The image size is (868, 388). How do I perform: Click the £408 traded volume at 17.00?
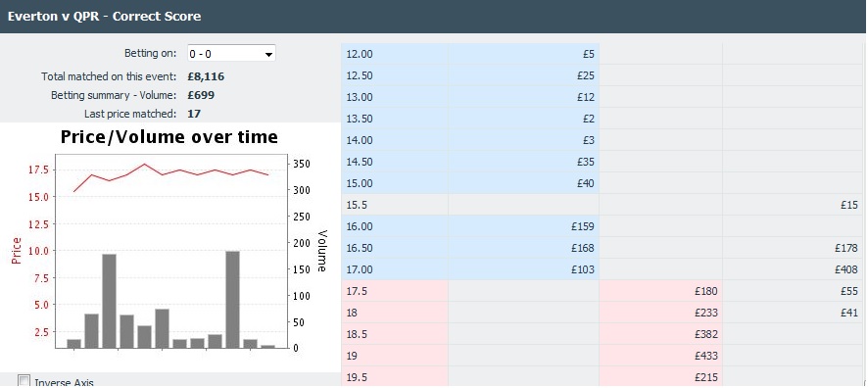(x=845, y=269)
